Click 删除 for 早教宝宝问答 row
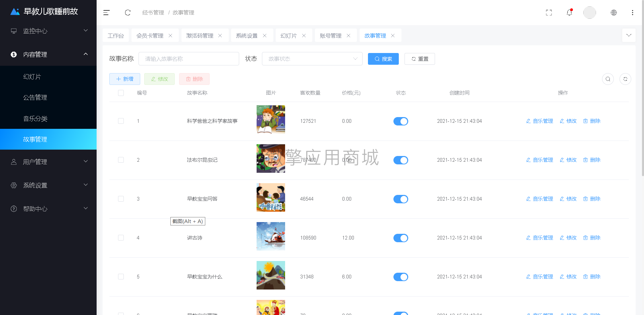The image size is (644, 315). [592, 199]
